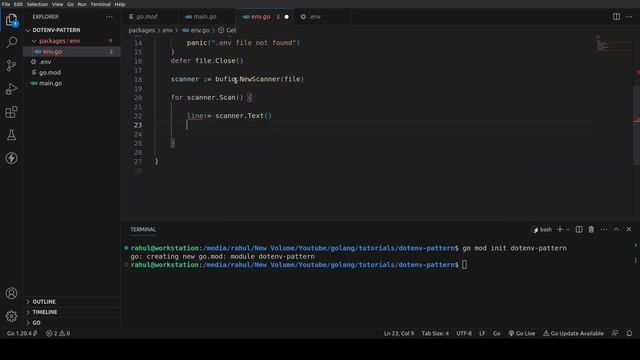Click Go Live in status bar
This screenshot has height=360, width=640.
point(522,333)
